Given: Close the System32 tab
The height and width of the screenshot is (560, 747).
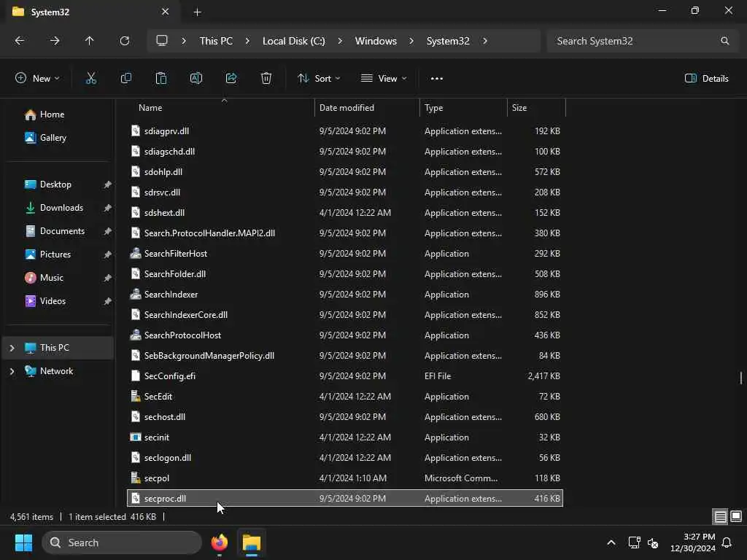Looking at the screenshot, I should click(x=166, y=12).
